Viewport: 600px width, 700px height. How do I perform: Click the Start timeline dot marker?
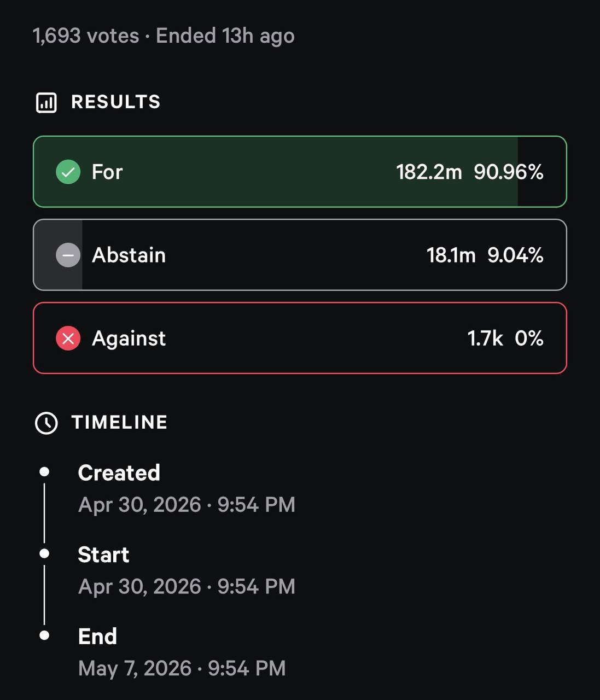click(45, 553)
